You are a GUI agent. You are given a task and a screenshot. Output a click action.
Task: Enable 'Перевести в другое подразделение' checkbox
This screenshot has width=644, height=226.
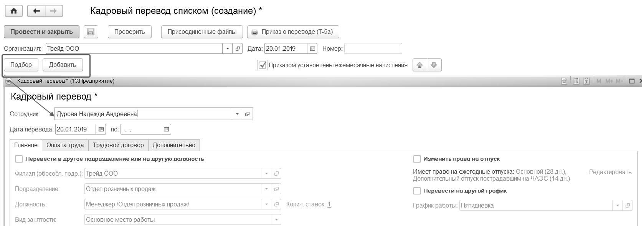pos(19,159)
